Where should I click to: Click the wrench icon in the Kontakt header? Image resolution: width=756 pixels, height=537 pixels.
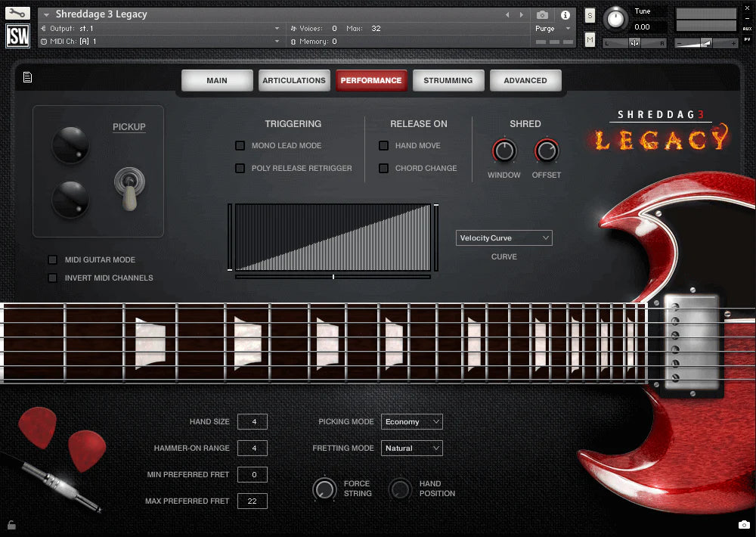[x=17, y=13]
